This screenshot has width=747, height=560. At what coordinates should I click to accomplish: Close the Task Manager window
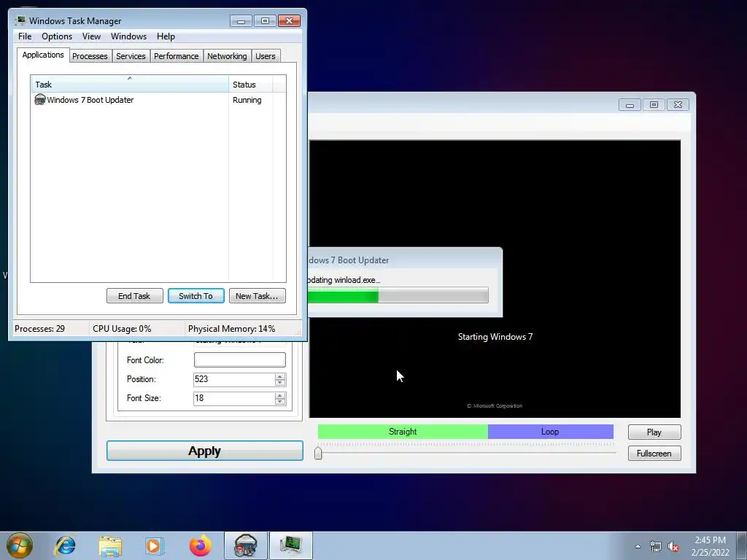point(289,21)
